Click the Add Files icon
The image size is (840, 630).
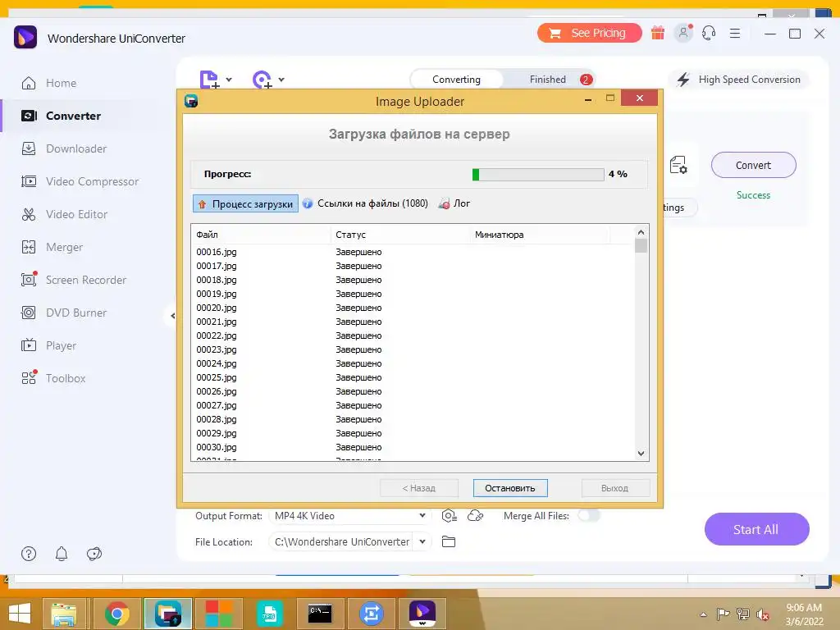(x=209, y=80)
